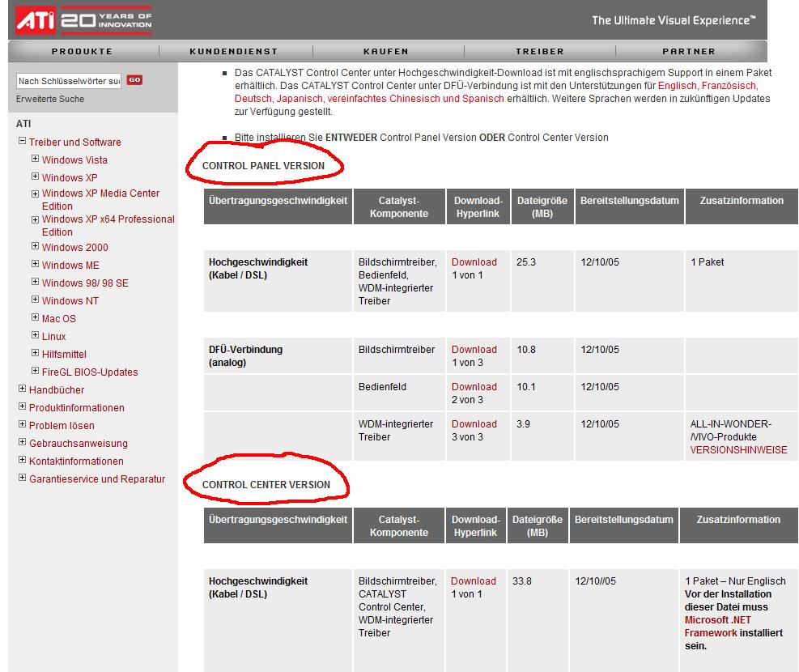Open the Erweiterte Suche link
This screenshot has height=672, width=799.
click(50, 99)
